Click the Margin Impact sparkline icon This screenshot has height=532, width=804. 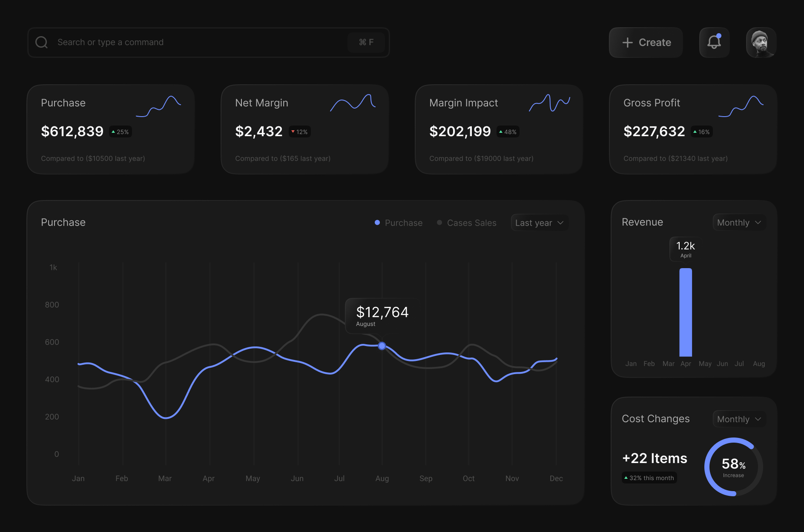549,103
